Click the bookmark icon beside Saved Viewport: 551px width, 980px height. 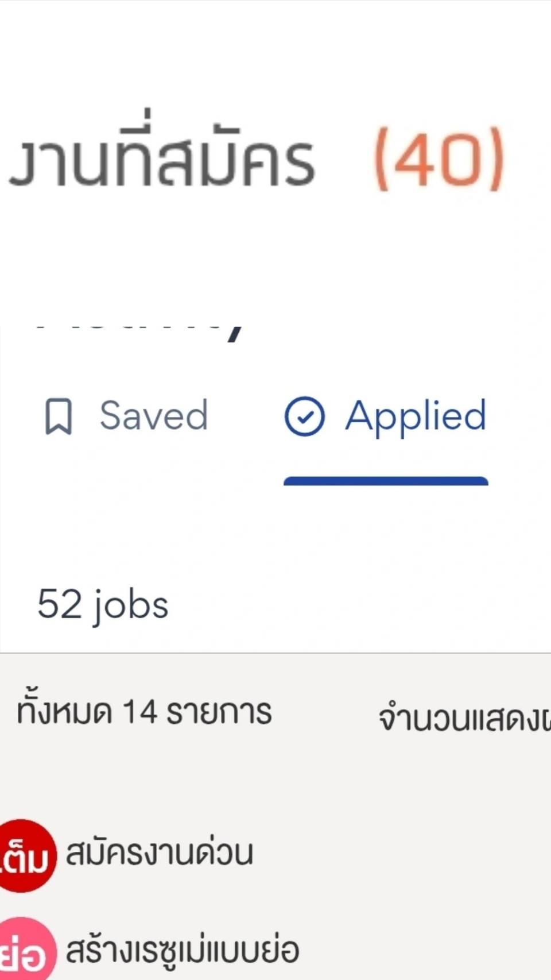click(x=59, y=416)
